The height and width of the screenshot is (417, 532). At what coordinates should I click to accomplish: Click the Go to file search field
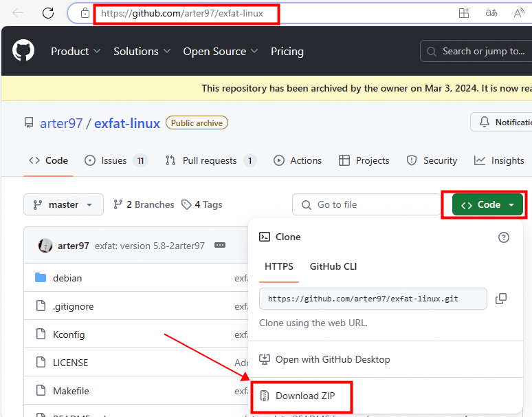pyautogui.click(x=366, y=204)
